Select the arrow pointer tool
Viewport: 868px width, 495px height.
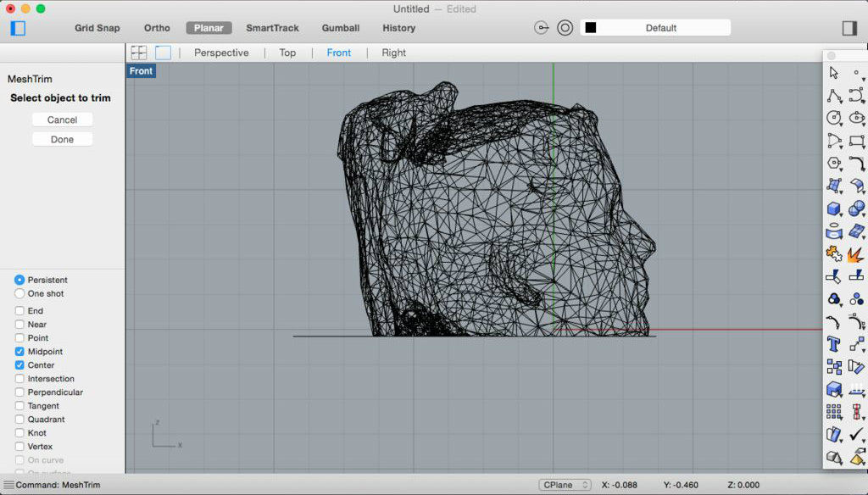click(834, 74)
